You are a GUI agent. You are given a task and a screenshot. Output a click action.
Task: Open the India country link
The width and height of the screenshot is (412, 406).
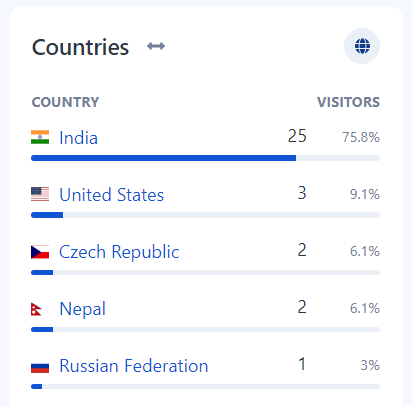pyautogui.click(x=78, y=138)
